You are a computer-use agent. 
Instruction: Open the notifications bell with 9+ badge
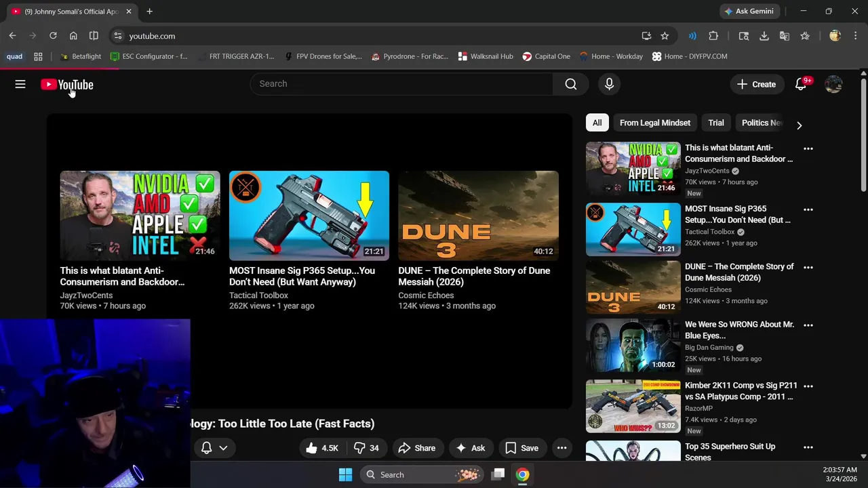[x=801, y=84]
